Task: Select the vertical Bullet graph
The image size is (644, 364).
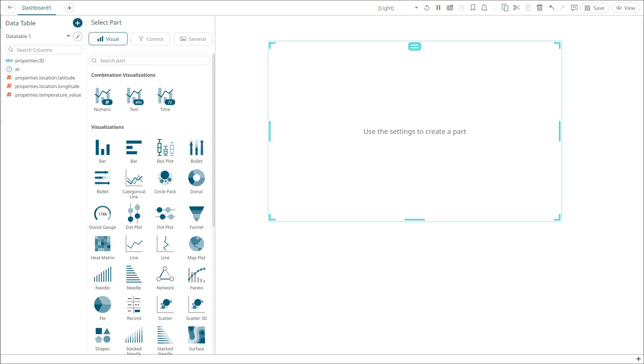Action: coord(196,151)
